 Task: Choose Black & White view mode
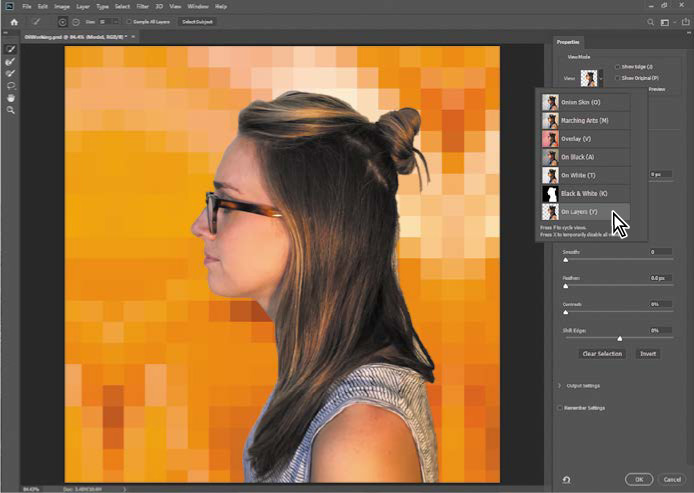[x=585, y=193]
